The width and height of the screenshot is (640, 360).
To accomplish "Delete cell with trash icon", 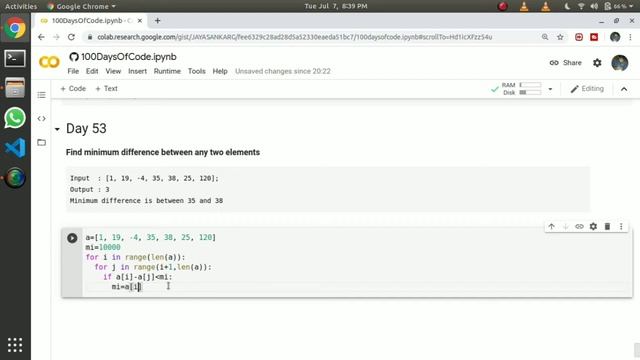I will tap(607, 227).
